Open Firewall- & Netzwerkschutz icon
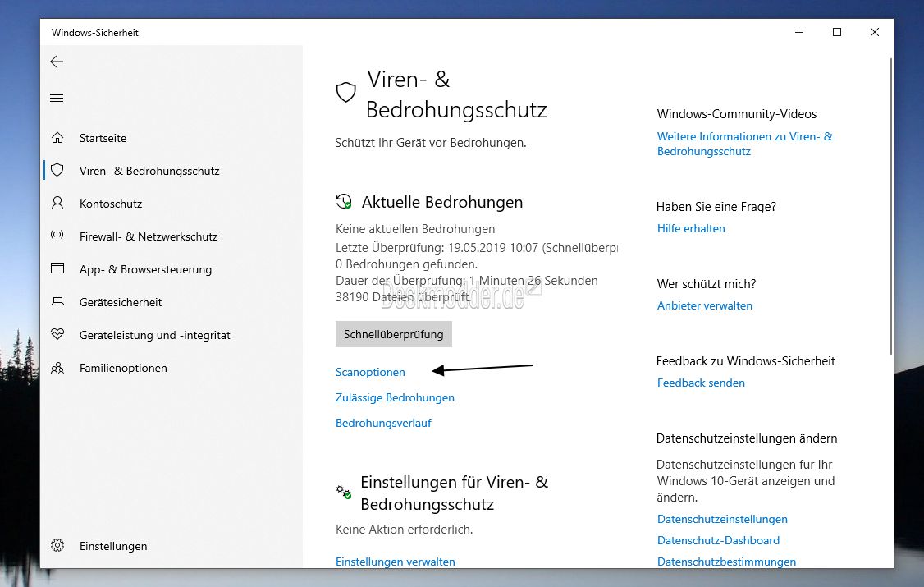 point(57,236)
